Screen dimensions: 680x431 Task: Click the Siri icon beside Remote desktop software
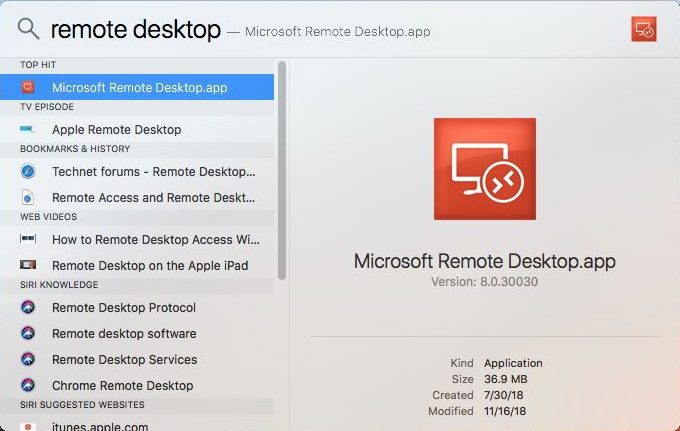pos(28,333)
